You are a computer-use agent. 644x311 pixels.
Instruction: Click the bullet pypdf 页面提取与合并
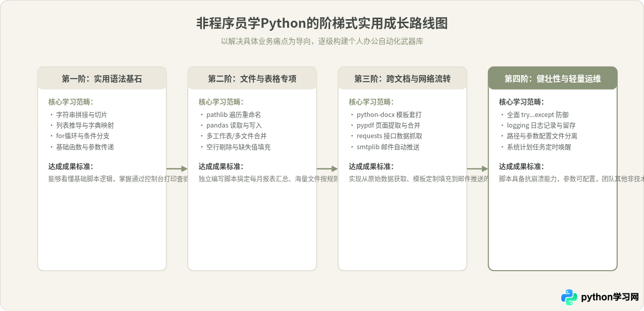tap(389, 126)
